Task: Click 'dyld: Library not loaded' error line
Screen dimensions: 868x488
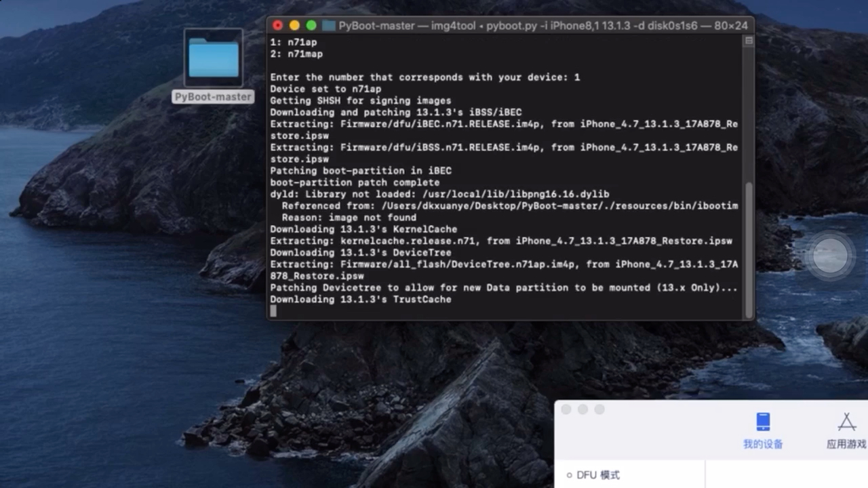Action: click(x=439, y=195)
